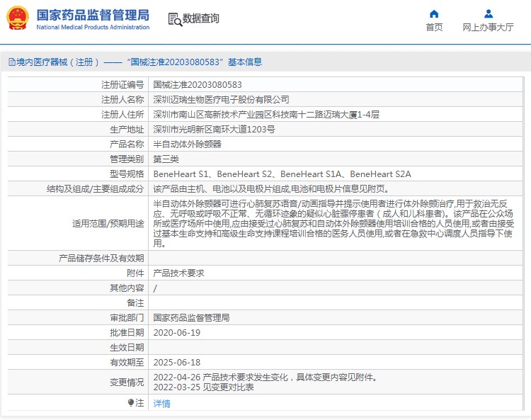Select expiry date 2025-06-18
The image size is (531, 420).
(x=177, y=363)
